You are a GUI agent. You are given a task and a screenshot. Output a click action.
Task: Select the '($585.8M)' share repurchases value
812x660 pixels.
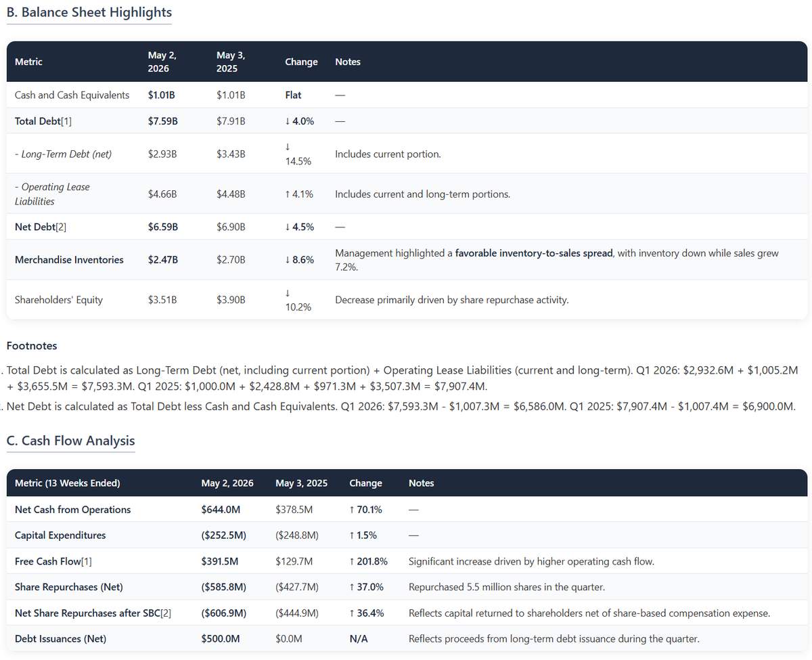(x=224, y=587)
